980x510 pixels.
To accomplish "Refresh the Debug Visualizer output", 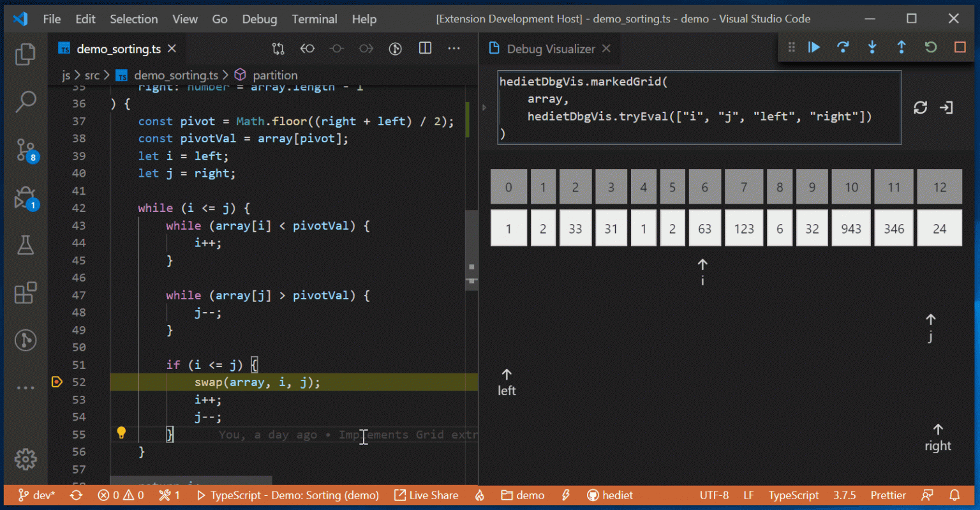I will [x=920, y=108].
